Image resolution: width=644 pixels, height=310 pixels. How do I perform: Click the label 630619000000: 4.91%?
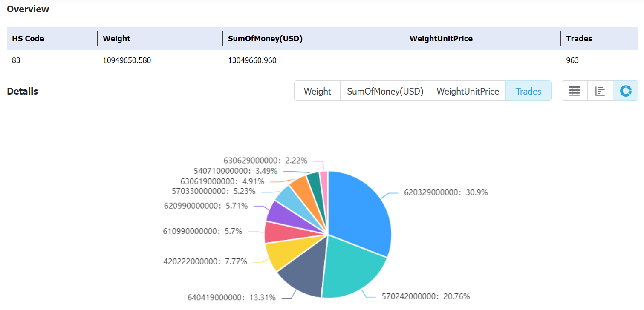(x=222, y=181)
